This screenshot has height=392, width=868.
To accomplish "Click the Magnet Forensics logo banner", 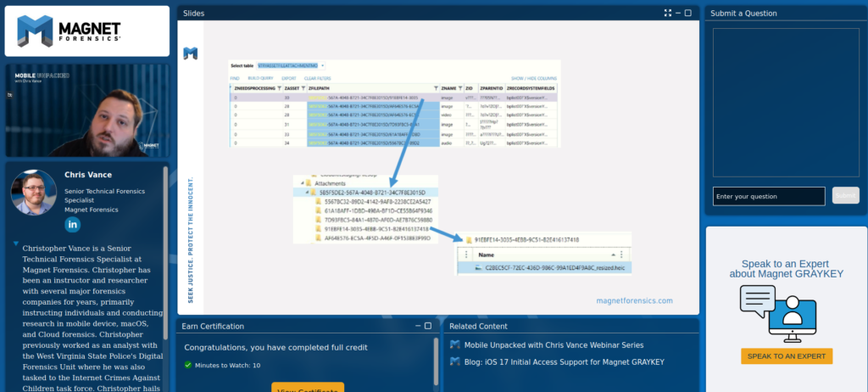I will tap(87, 31).
